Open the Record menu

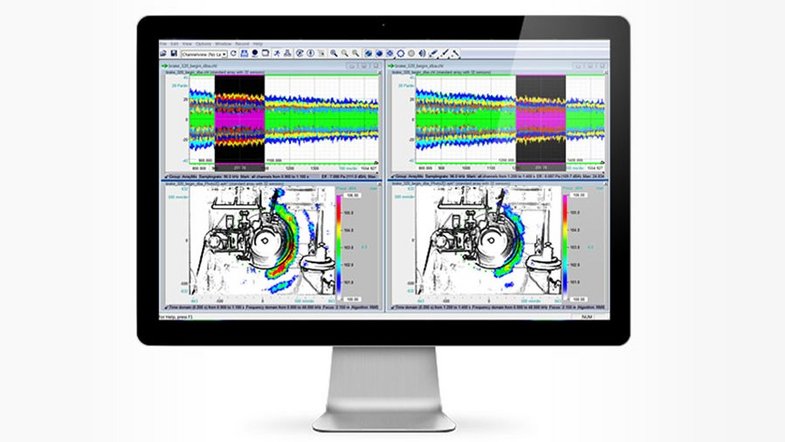(242, 44)
